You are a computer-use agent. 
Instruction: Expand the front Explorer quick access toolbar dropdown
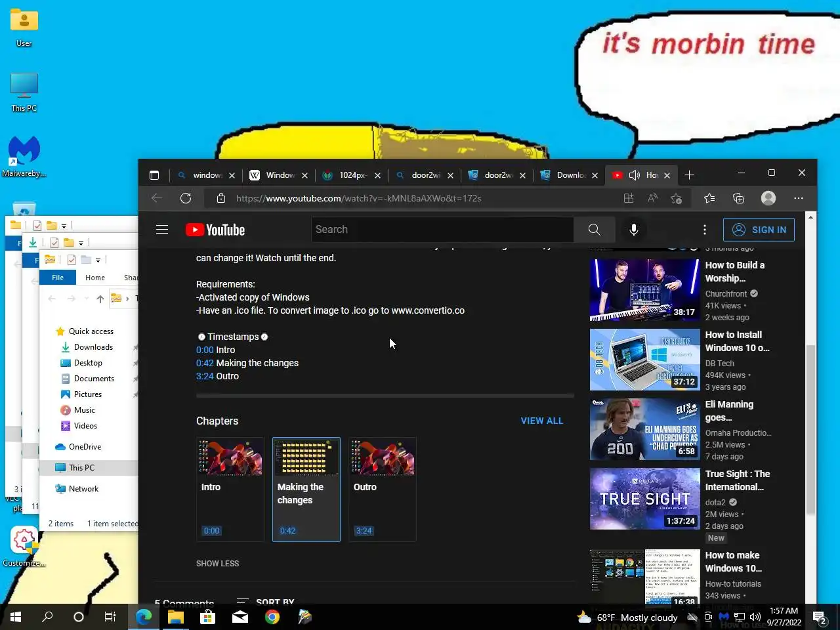tap(98, 261)
